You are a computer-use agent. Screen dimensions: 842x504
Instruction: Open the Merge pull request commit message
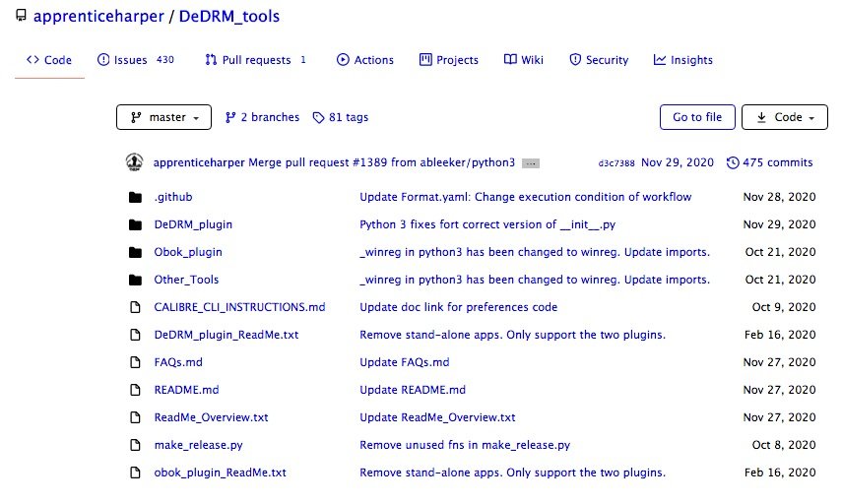point(298,162)
